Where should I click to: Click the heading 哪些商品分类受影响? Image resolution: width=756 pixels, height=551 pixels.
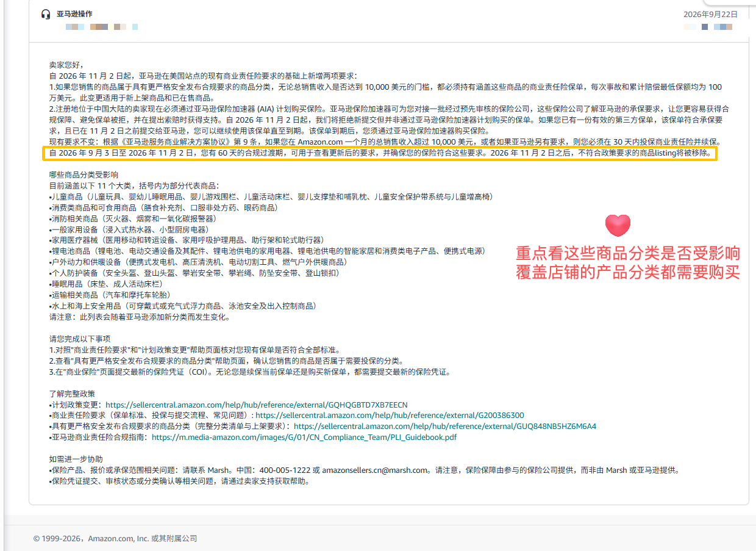point(84,175)
